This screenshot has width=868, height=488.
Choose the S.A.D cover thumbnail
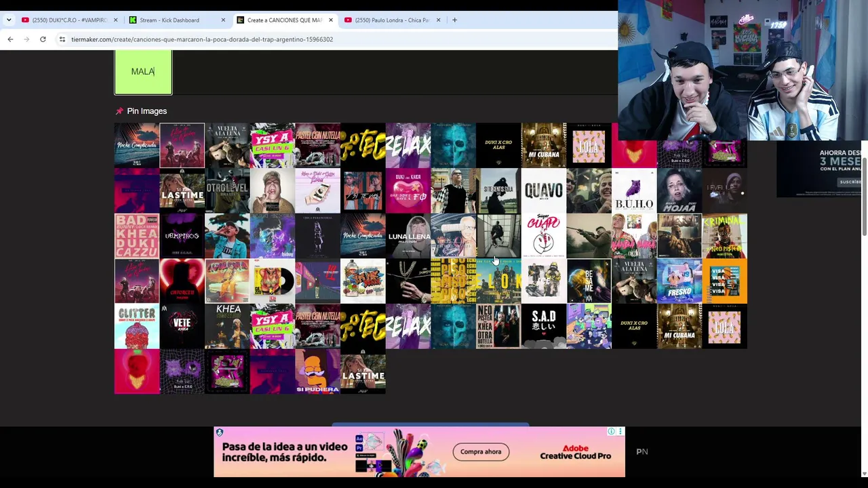pyautogui.click(x=544, y=326)
